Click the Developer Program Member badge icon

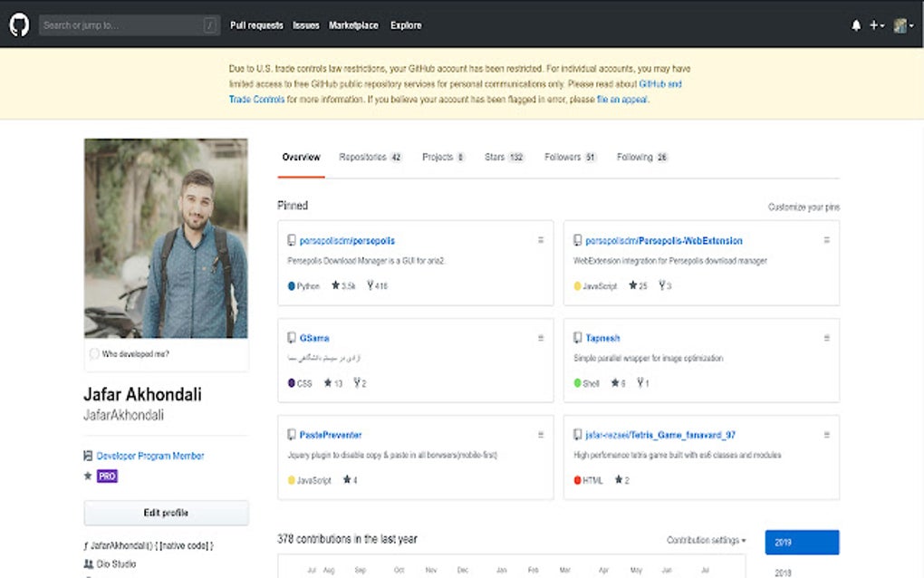click(87, 456)
